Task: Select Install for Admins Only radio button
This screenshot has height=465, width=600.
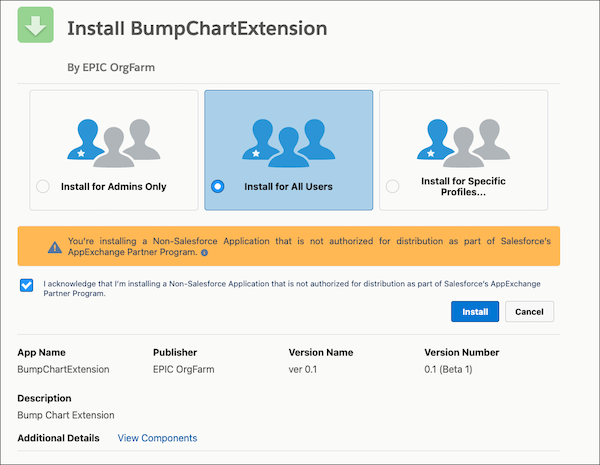Action: click(x=43, y=186)
